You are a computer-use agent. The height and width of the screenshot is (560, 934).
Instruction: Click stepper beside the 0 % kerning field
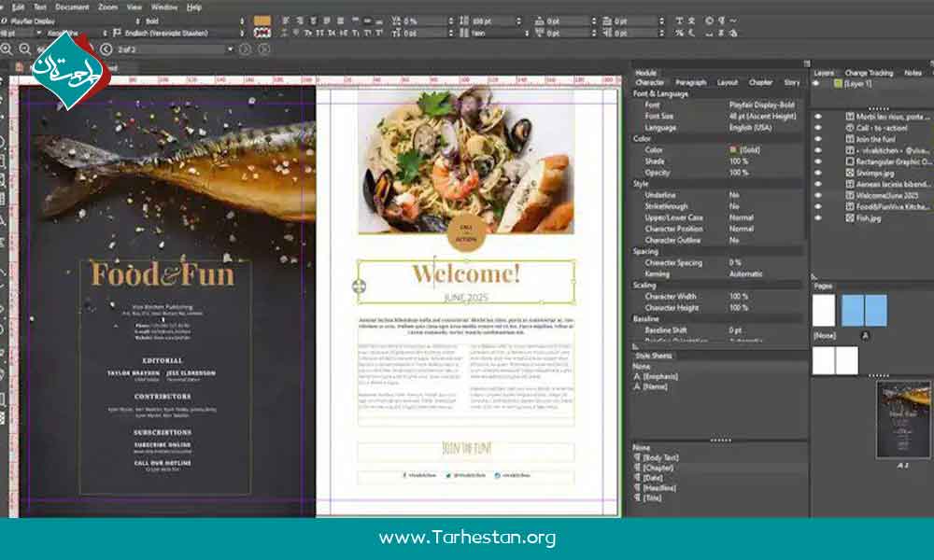click(x=451, y=21)
